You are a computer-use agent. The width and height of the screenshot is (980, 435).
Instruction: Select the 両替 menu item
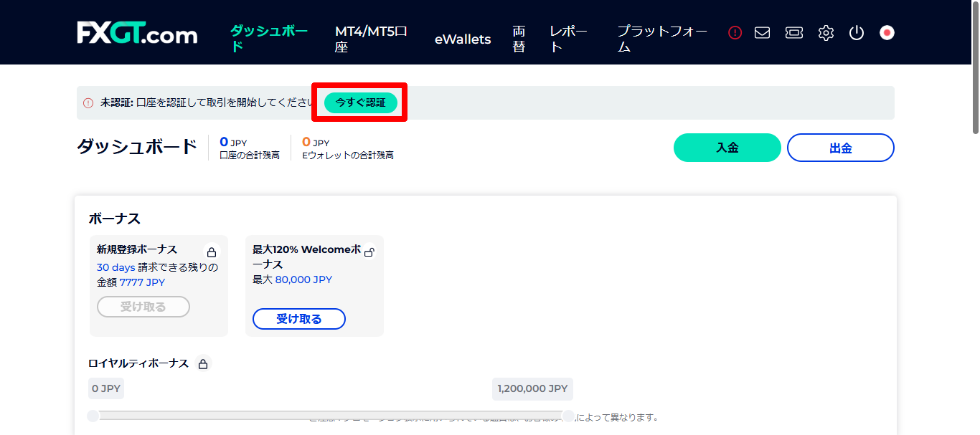(519, 39)
